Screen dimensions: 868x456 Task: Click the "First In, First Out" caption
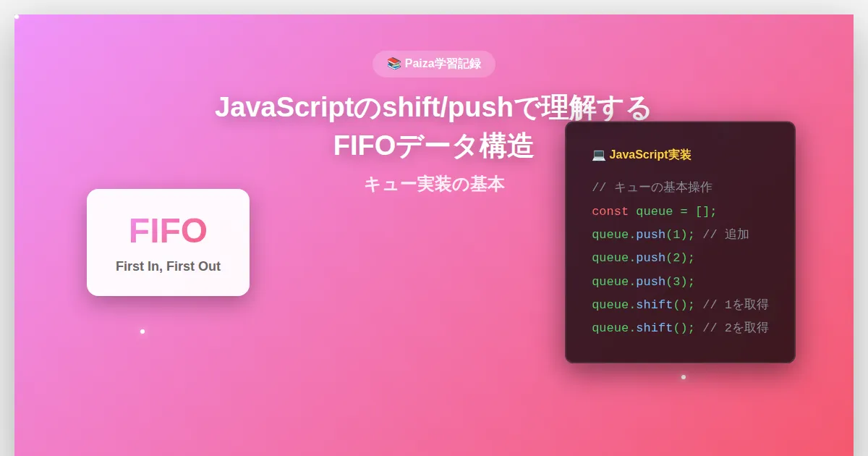click(168, 266)
